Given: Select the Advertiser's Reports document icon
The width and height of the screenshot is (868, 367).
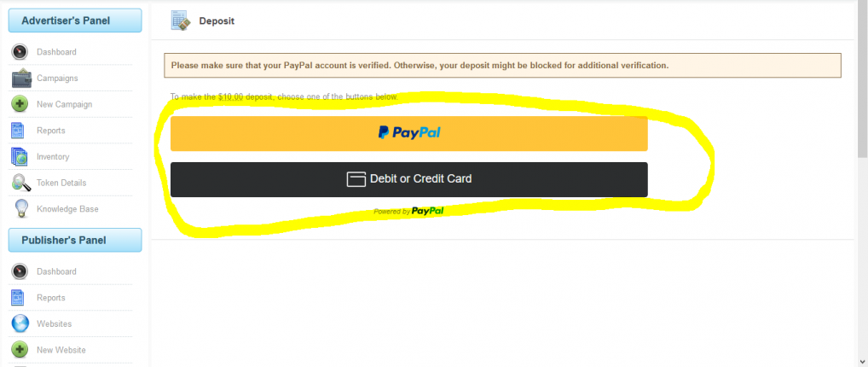Looking at the screenshot, I should (x=18, y=131).
